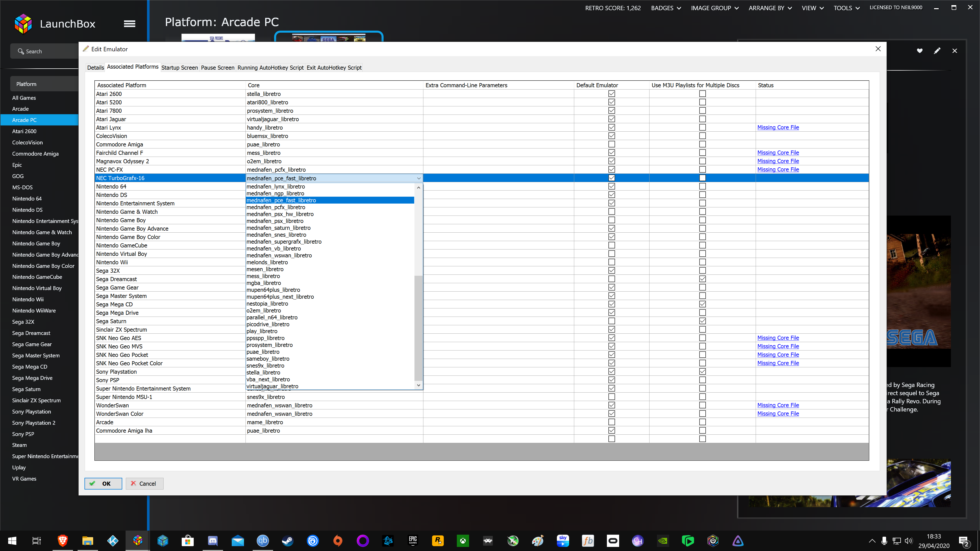Open Origin from the taskbar
The width and height of the screenshot is (980, 551).
tap(338, 541)
